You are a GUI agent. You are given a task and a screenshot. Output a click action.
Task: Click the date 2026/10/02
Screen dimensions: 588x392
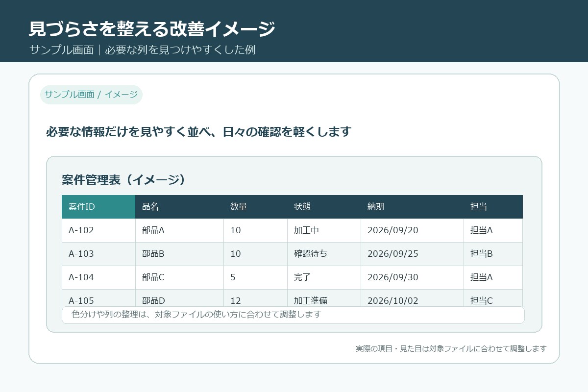(x=412, y=298)
